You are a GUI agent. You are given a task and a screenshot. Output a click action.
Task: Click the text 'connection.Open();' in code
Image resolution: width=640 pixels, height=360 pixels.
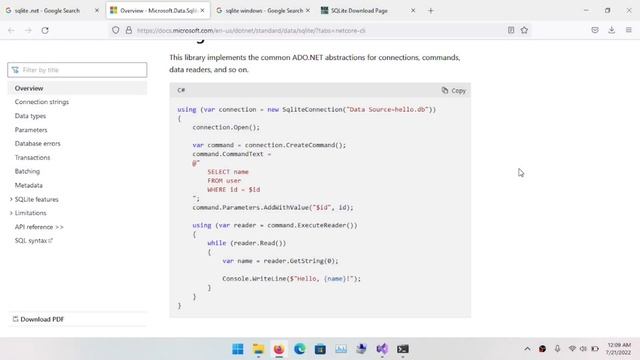[226, 127]
